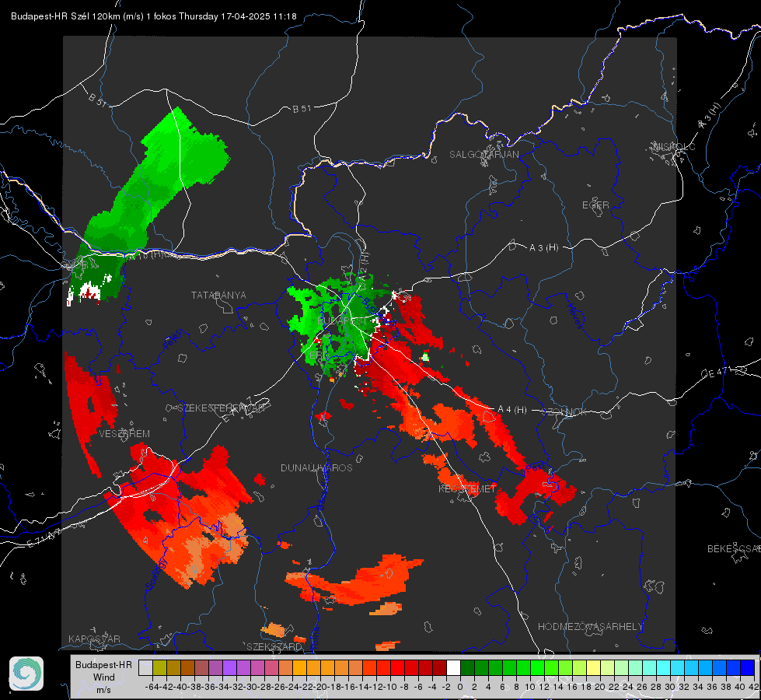Pick the white legend swatch between -2 and 0
761x700 pixels.
tap(453, 667)
